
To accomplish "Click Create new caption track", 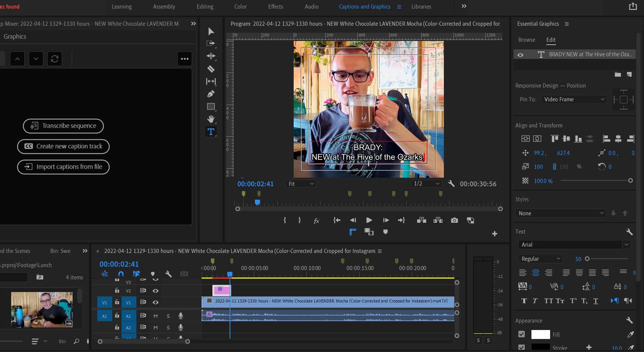I will (63, 146).
